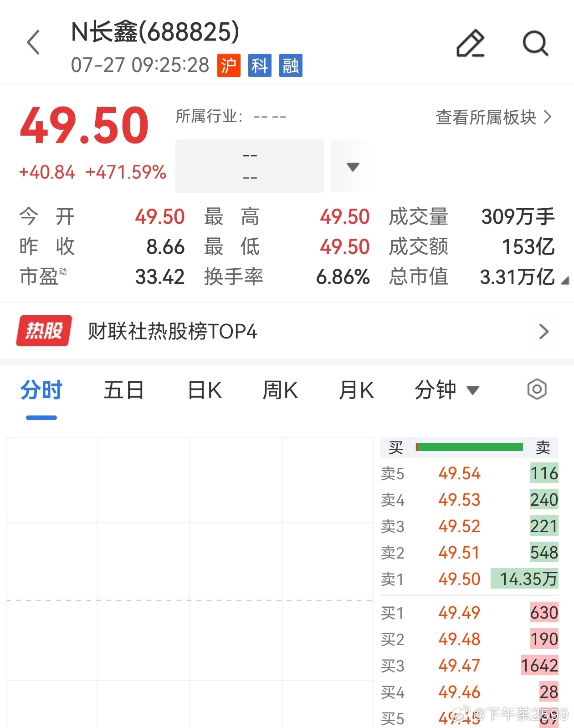The width and height of the screenshot is (574, 728).
Task: Tap the gray index placeholder box
Action: pyautogui.click(x=250, y=166)
